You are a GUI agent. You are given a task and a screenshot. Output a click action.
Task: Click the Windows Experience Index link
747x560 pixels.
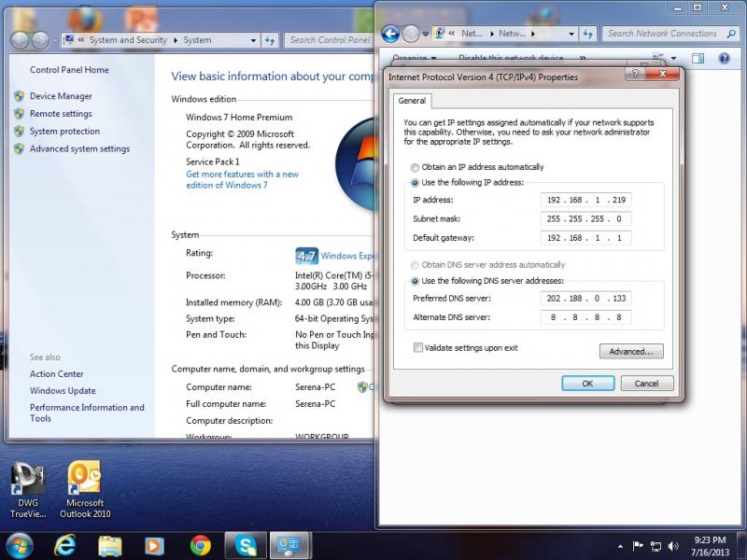(347, 256)
